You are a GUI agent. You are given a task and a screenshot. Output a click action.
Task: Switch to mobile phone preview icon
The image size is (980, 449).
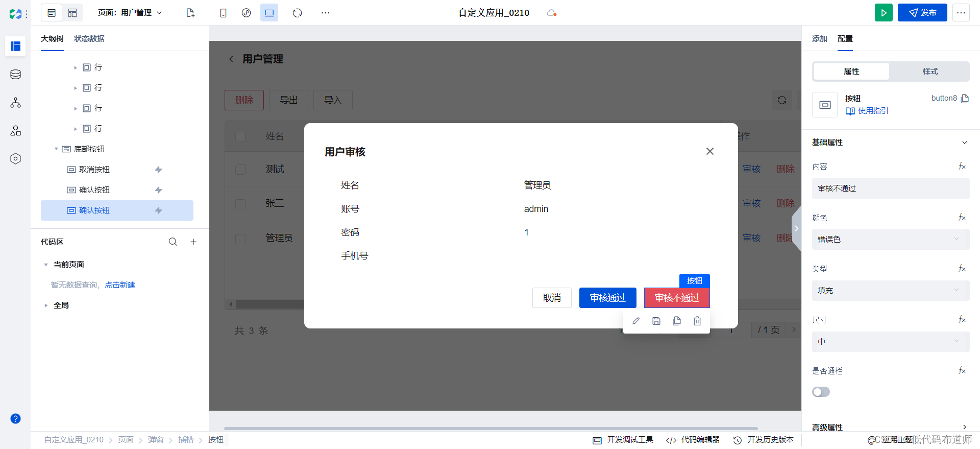coord(223,13)
